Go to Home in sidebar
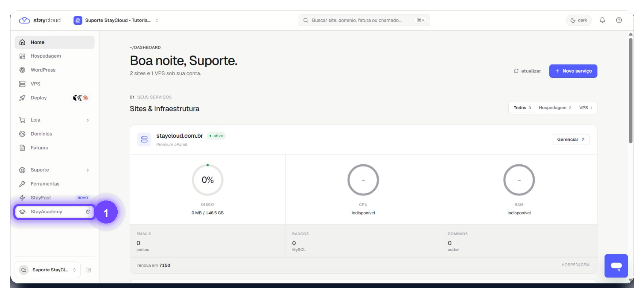Viewport: 644px width, 298px height. [54, 42]
